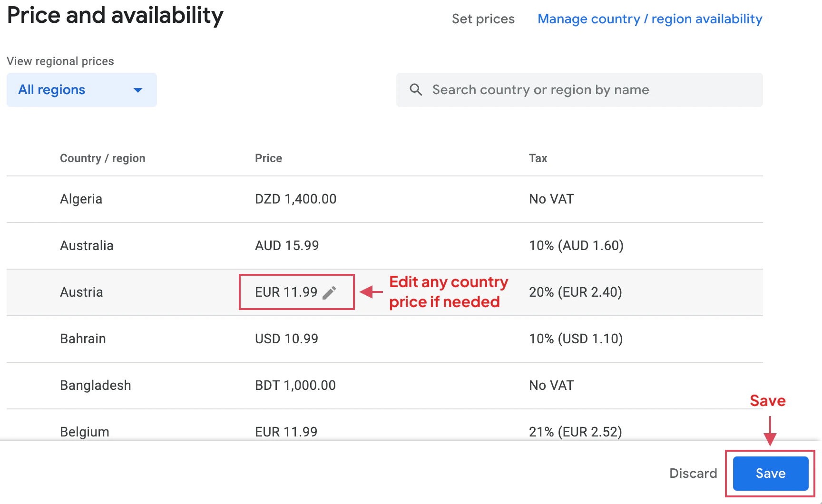Viewport: 822px width, 504px height.
Task: Click the Austria price value EUR 11.99
Action: click(285, 292)
